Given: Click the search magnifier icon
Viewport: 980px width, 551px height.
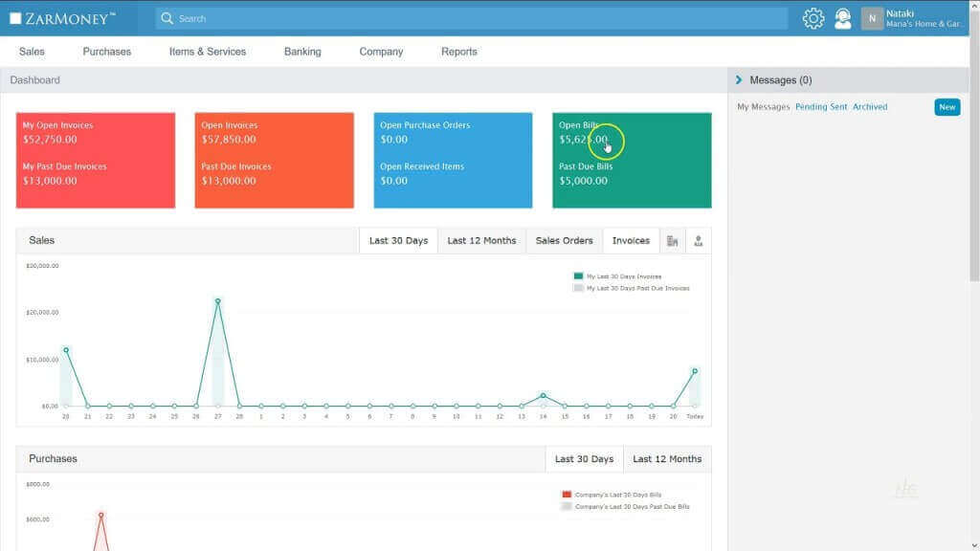Looking at the screenshot, I should click(167, 18).
